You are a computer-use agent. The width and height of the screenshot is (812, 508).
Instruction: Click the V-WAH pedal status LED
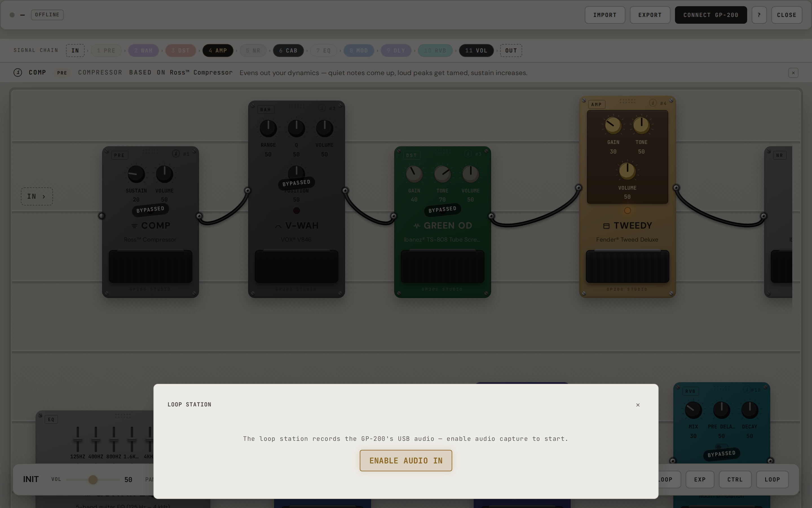click(296, 211)
